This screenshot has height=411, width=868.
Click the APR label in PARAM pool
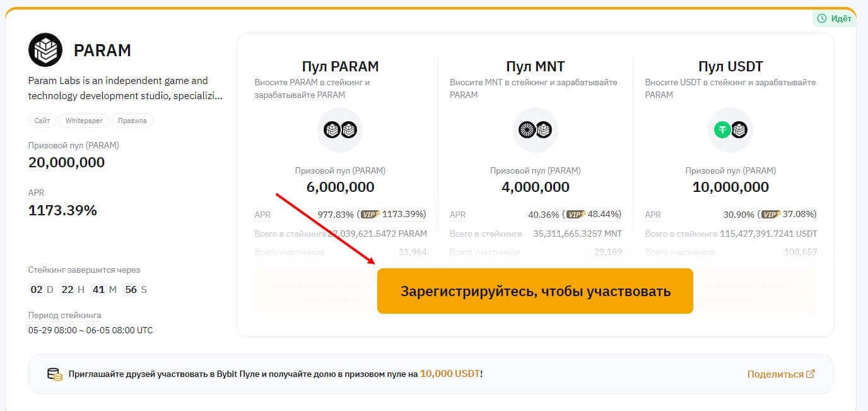tap(262, 215)
